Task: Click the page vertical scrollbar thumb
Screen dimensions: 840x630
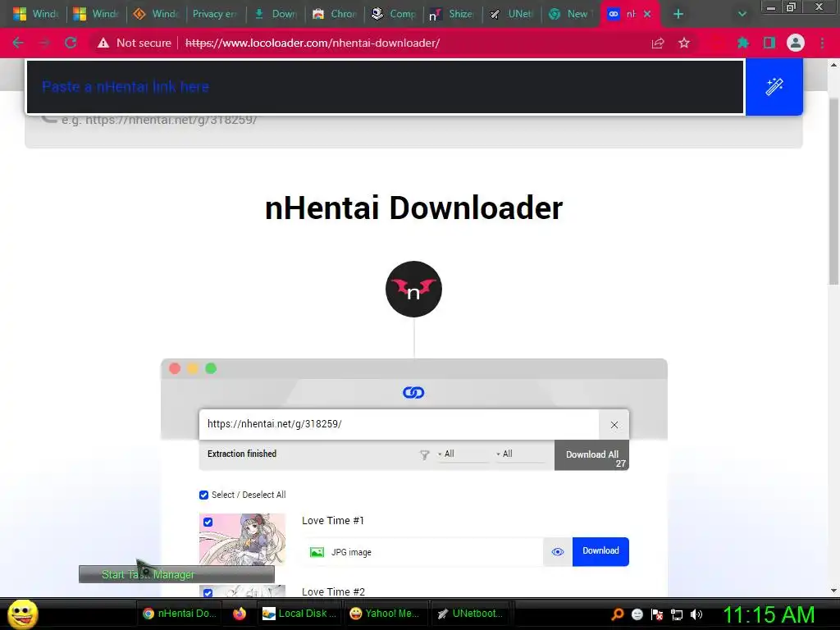Action: click(833, 190)
